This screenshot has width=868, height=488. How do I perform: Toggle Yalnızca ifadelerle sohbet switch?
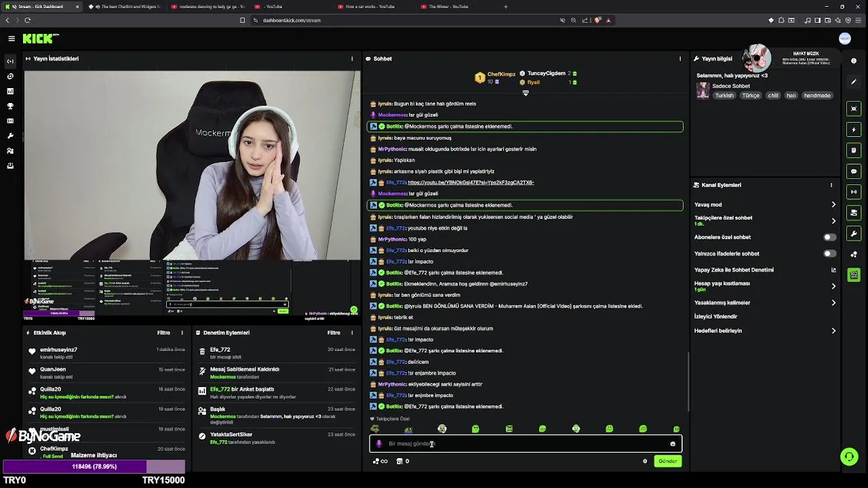(829, 253)
